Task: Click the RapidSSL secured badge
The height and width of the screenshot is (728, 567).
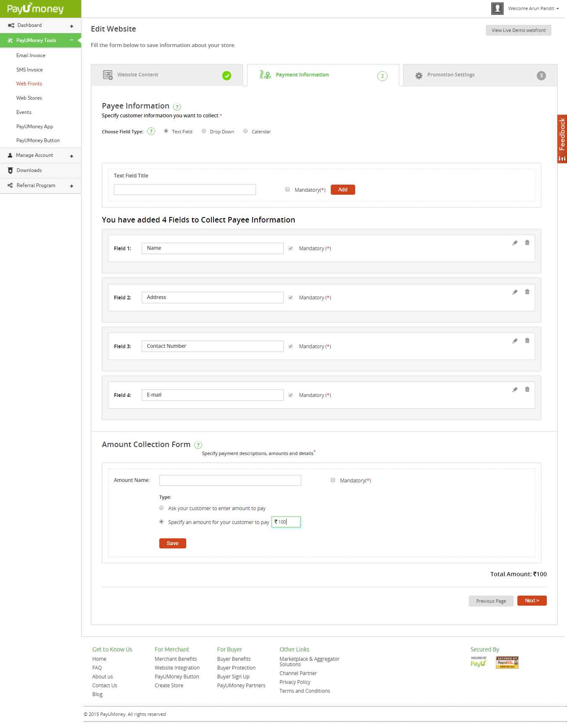Action: point(507,662)
